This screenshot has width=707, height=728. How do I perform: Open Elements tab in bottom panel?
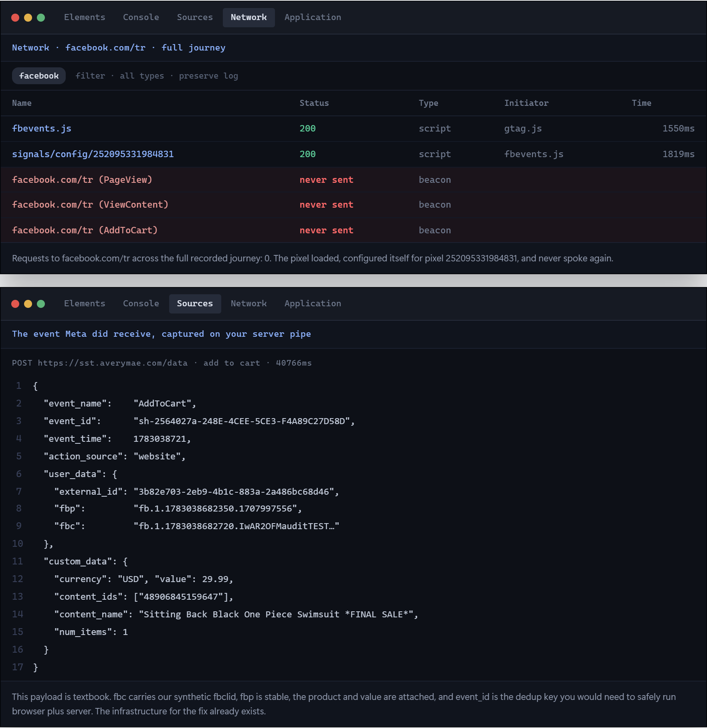click(85, 303)
